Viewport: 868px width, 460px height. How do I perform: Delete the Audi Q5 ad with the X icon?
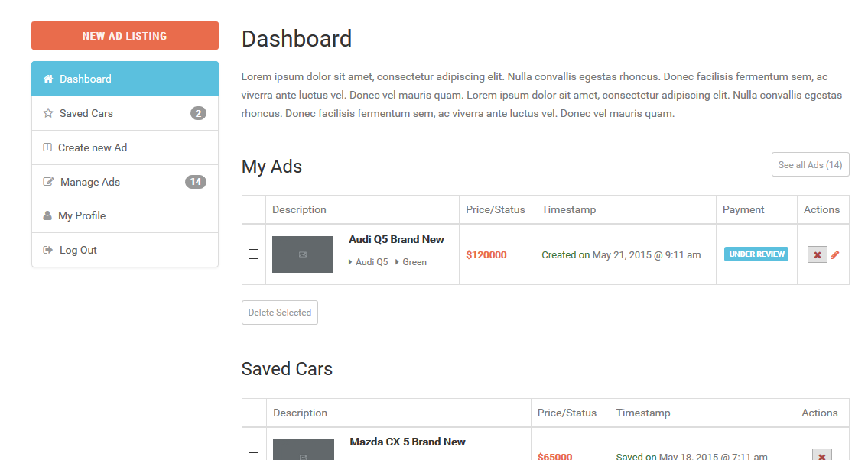point(817,255)
